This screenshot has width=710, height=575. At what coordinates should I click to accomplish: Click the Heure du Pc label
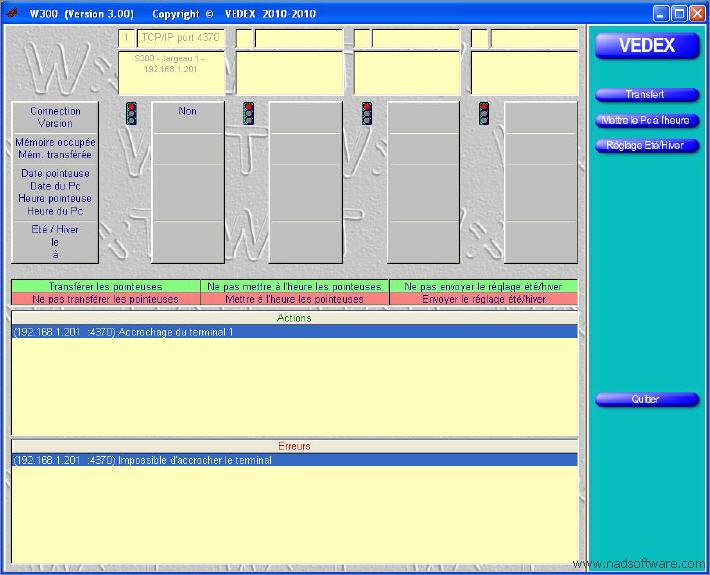[55, 211]
